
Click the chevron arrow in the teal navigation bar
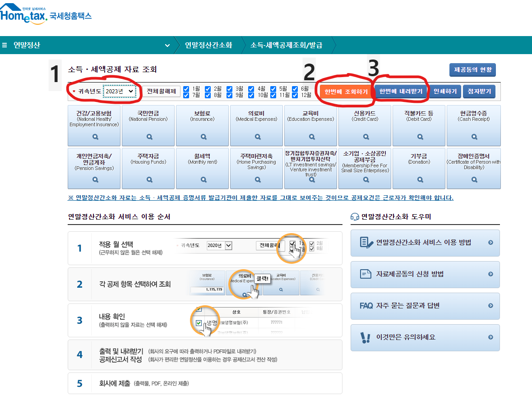[x=167, y=45]
